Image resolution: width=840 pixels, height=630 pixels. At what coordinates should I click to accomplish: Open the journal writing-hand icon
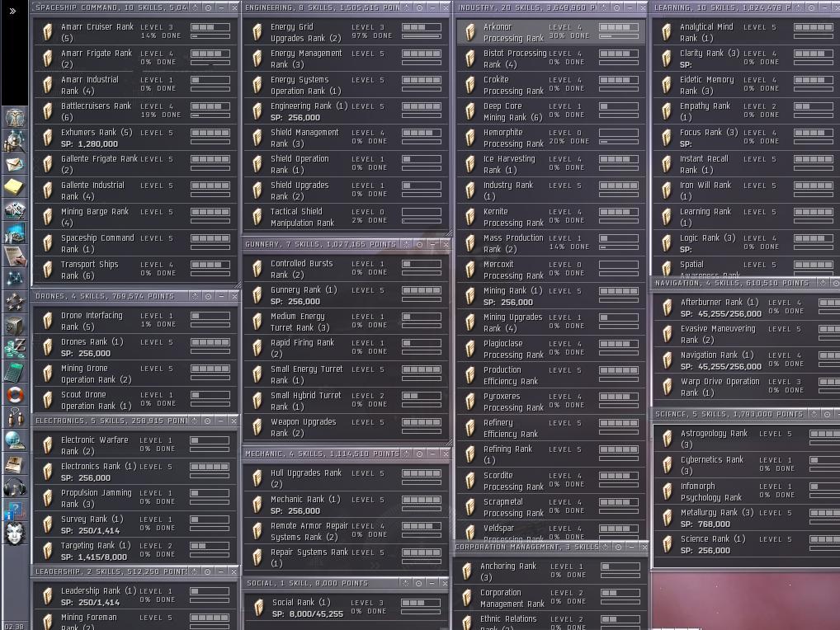point(15,256)
